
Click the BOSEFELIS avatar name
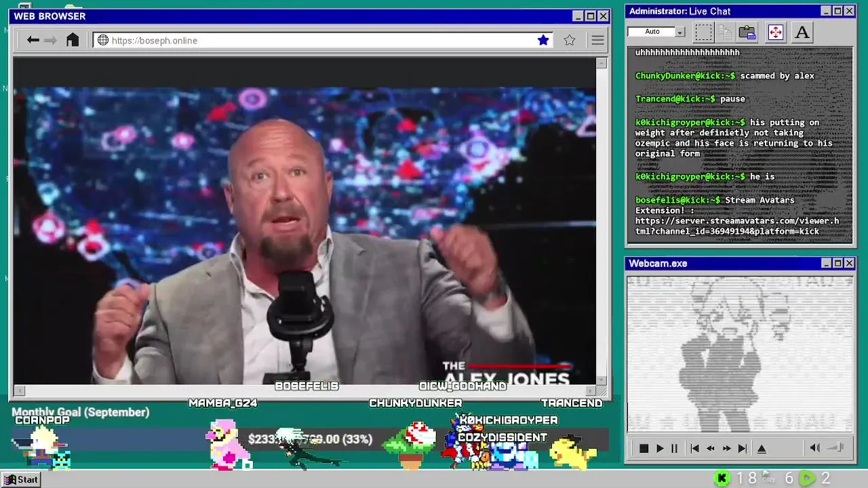(x=307, y=386)
